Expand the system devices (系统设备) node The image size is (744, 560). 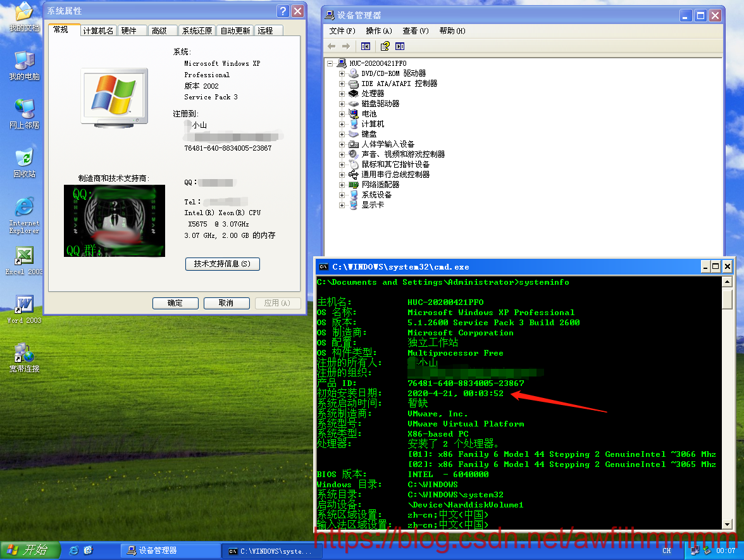(x=342, y=195)
